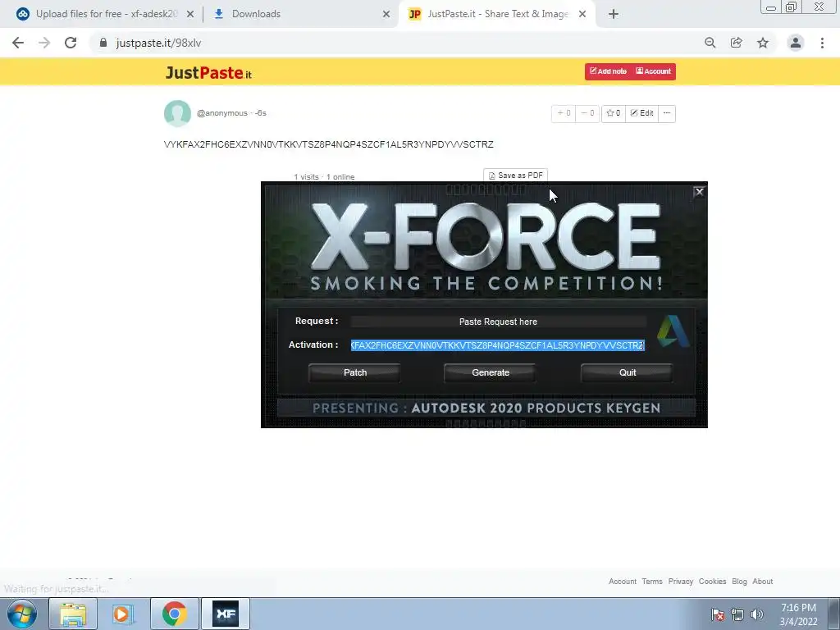This screenshot has height=630, width=840.
Task: Click the XF taskbar icon
Action: (x=226, y=614)
